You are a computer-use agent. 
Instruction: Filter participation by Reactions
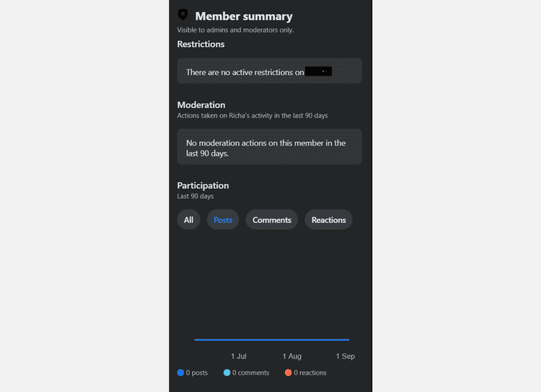point(328,220)
